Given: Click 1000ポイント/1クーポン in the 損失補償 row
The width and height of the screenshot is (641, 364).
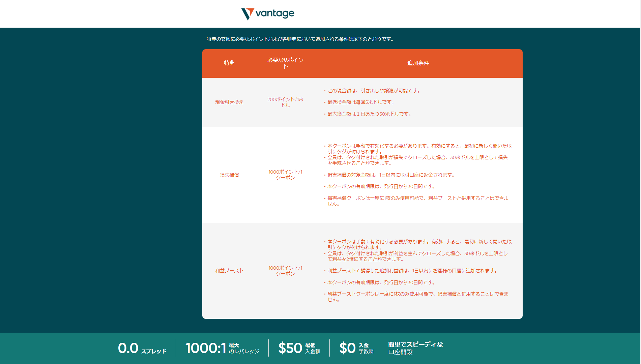Looking at the screenshot, I should tap(285, 175).
